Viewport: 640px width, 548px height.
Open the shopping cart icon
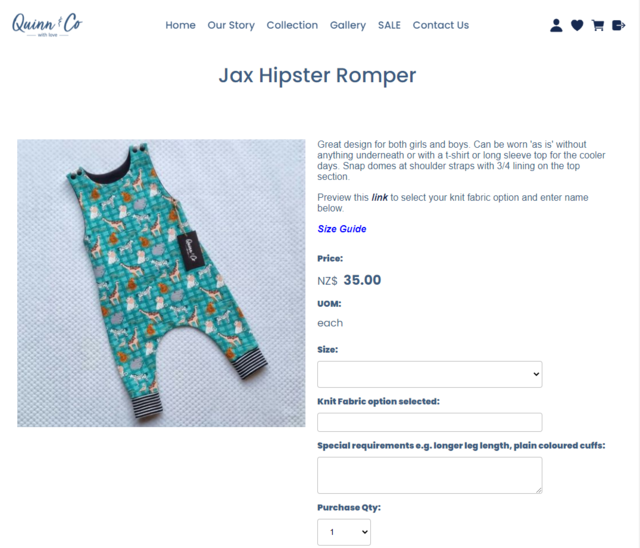click(598, 25)
